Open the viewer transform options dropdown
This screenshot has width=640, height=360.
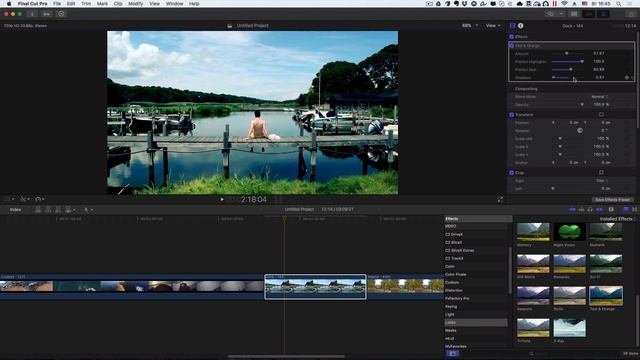[9, 199]
